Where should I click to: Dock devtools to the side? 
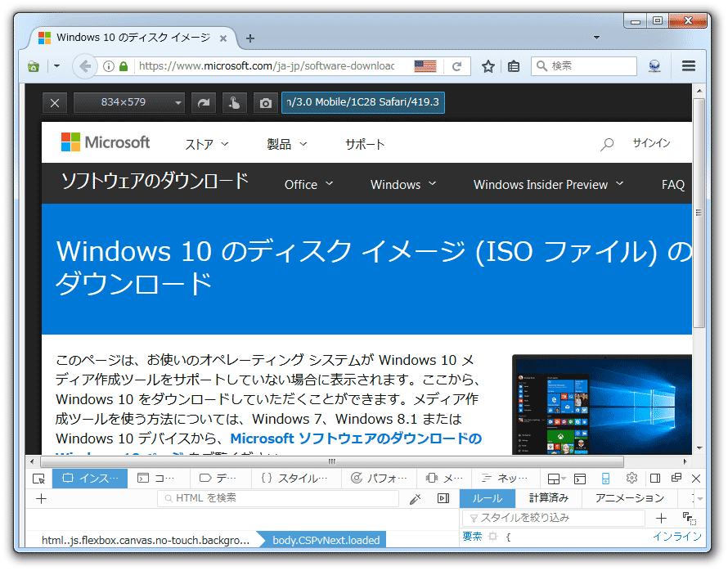[655, 479]
